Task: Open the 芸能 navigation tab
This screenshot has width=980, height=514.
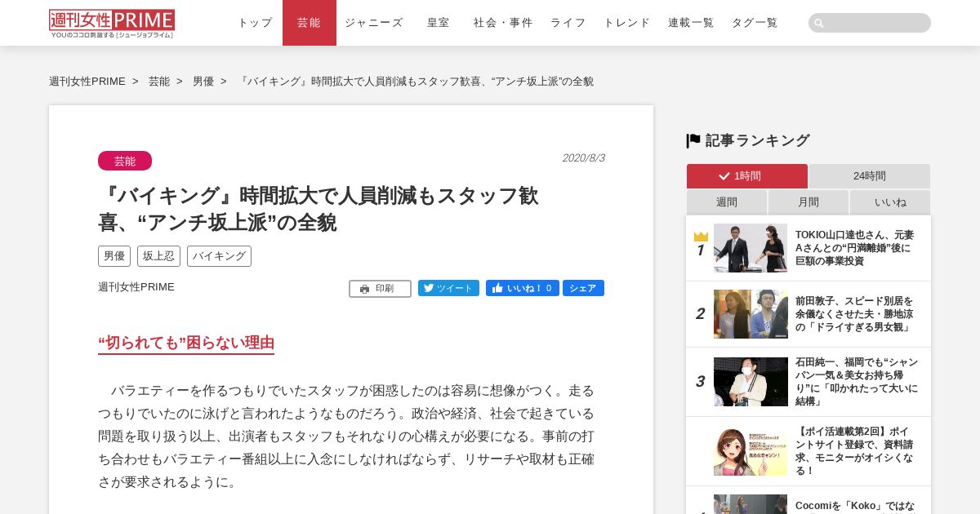Action: [310, 23]
